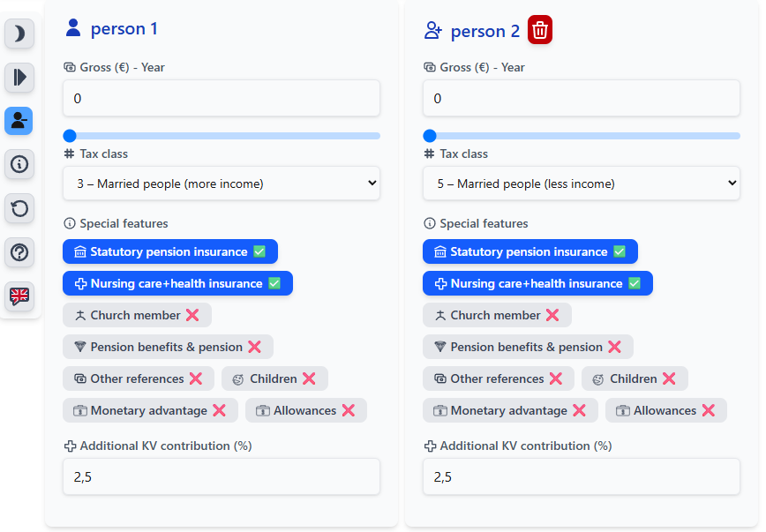Screen dimensions: 766x532
Task: Switch language via UK flag icon
Action: [19, 296]
